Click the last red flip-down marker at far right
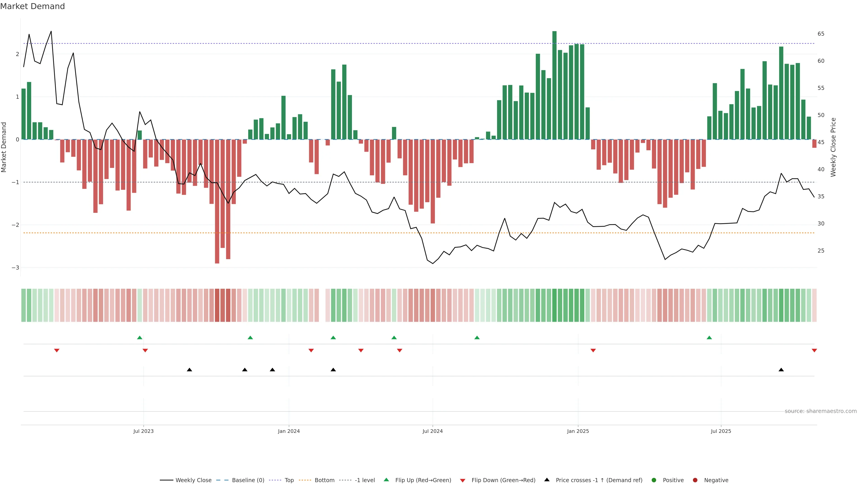Image resolution: width=868 pixels, height=488 pixels. coord(814,351)
